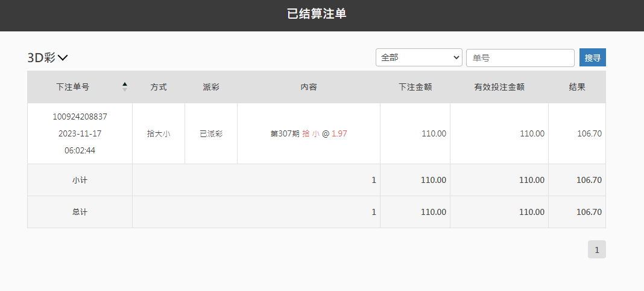Click the 小计 subtotal row label
Image resolution: width=644 pixels, height=291 pixels.
pyautogui.click(x=80, y=180)
